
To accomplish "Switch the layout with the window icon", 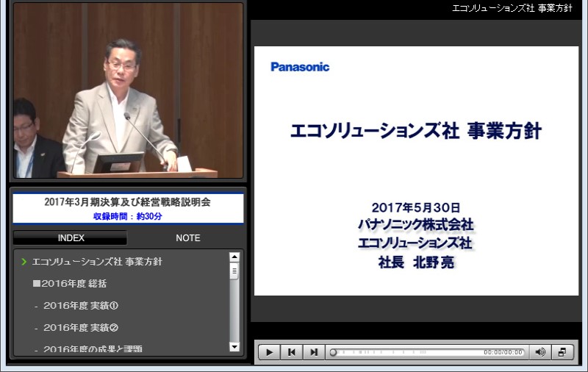I will point(562,352).
